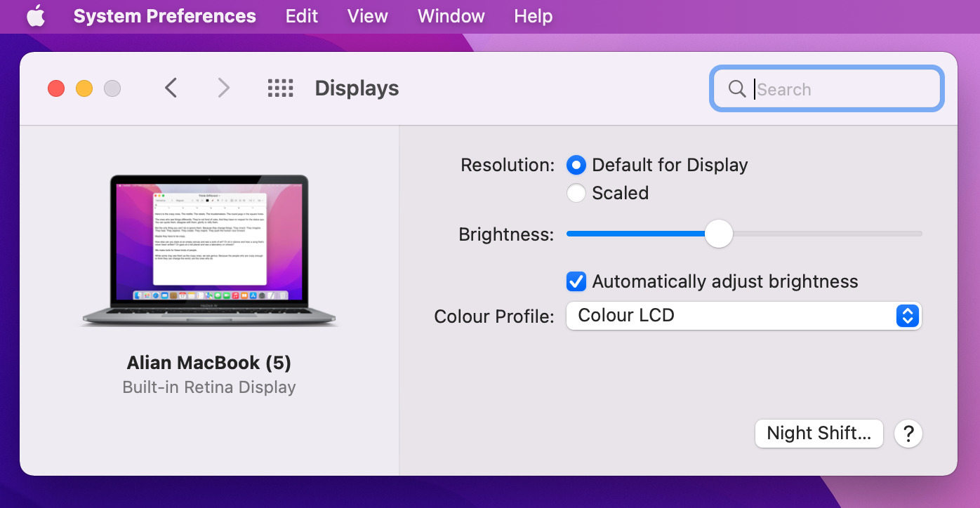The image size is (980, 508).
Task: Click the Night Shift… button
Action: coord(819,433)
